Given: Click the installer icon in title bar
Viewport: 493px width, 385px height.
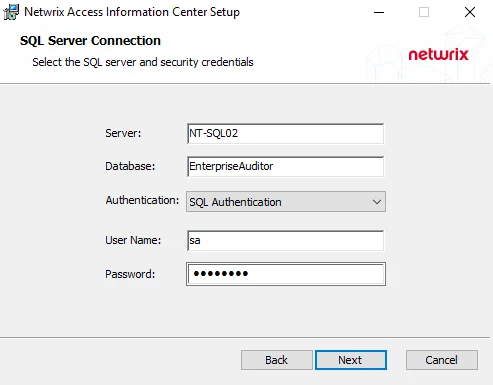Looking at the screenshot, I should [x=11, y=12].
